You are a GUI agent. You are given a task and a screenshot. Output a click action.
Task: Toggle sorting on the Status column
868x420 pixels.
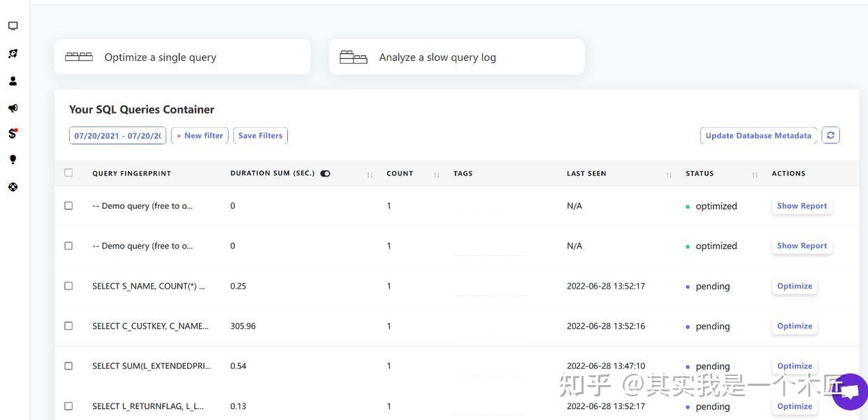click(x=754, y=175)
